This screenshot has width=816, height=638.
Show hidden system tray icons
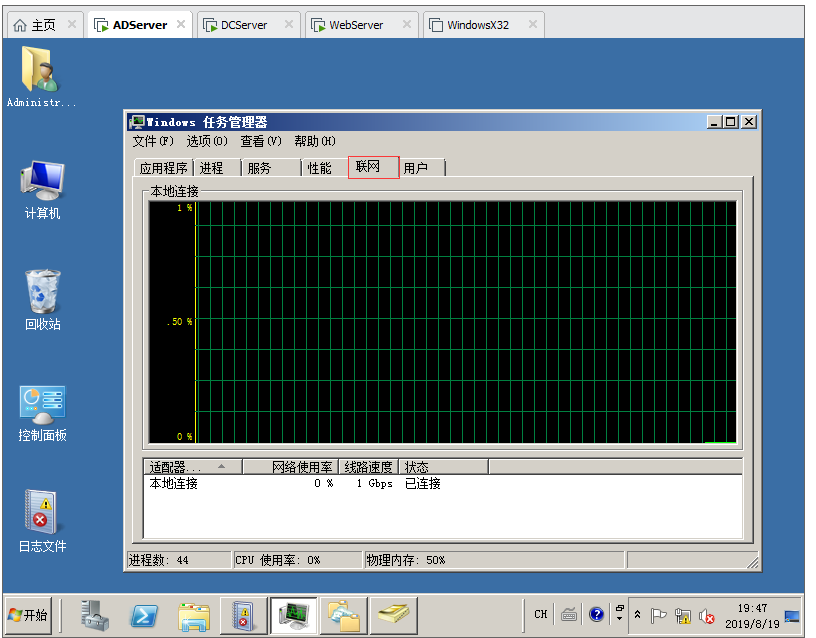pyautogui.click(x=637, y=615)
